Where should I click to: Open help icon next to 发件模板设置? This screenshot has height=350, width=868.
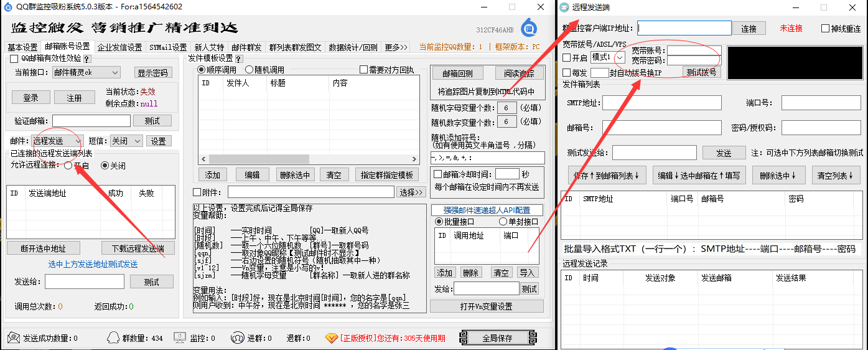tap(238, 59)
